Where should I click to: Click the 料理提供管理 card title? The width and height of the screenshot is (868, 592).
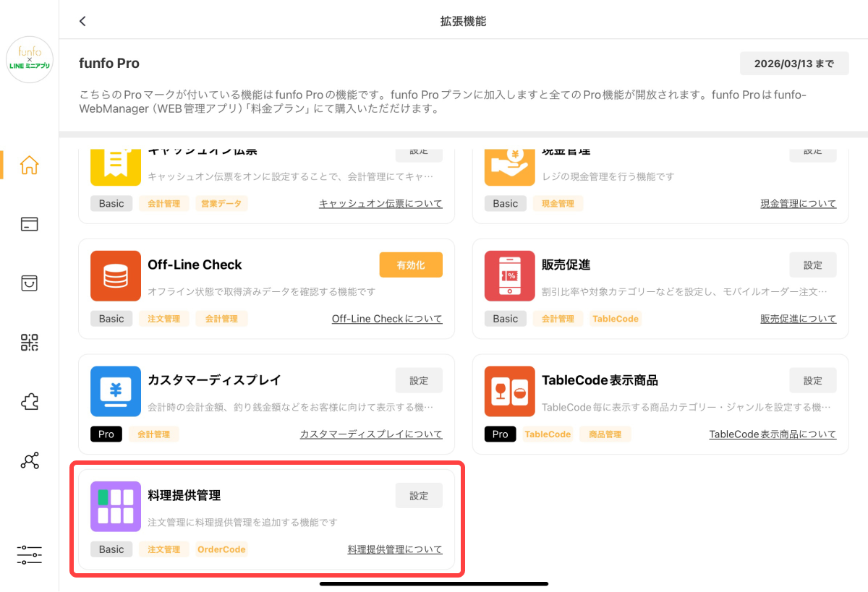pos(184,496)
